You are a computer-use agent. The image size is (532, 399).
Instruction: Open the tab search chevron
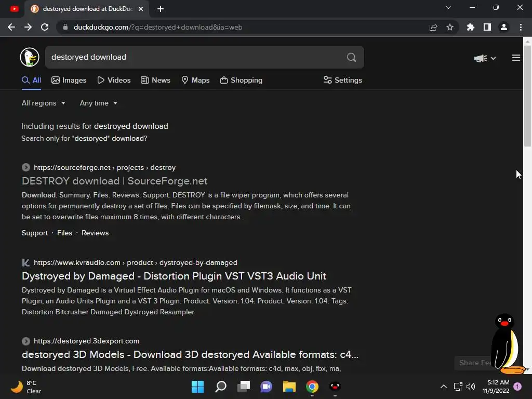(x=448, y=7)
